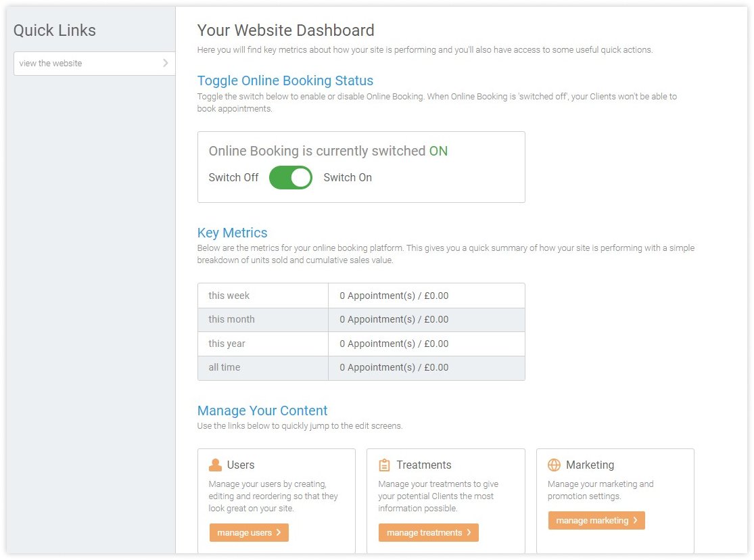
Task: Click the Users card title
Action: (241, 465)
